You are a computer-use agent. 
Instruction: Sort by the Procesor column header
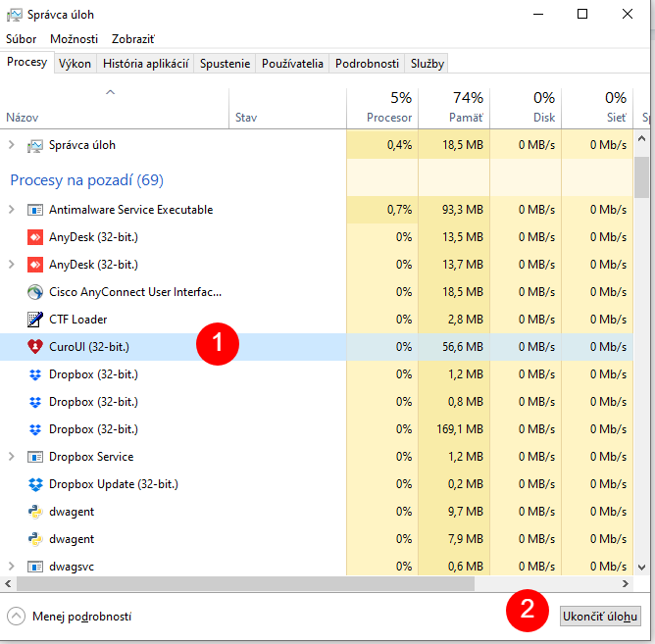click(382, 108)
